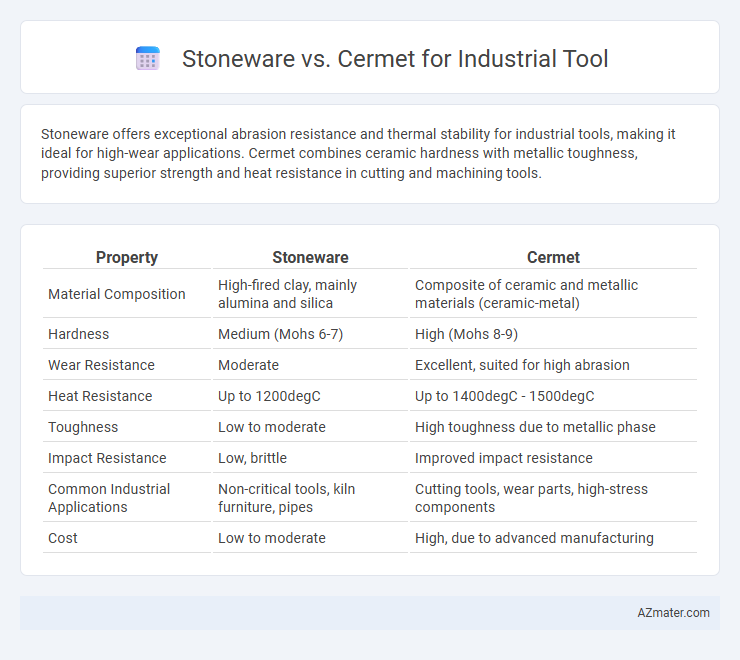
Task: Click the 'Hardness' row label
Action: point(78,334)
